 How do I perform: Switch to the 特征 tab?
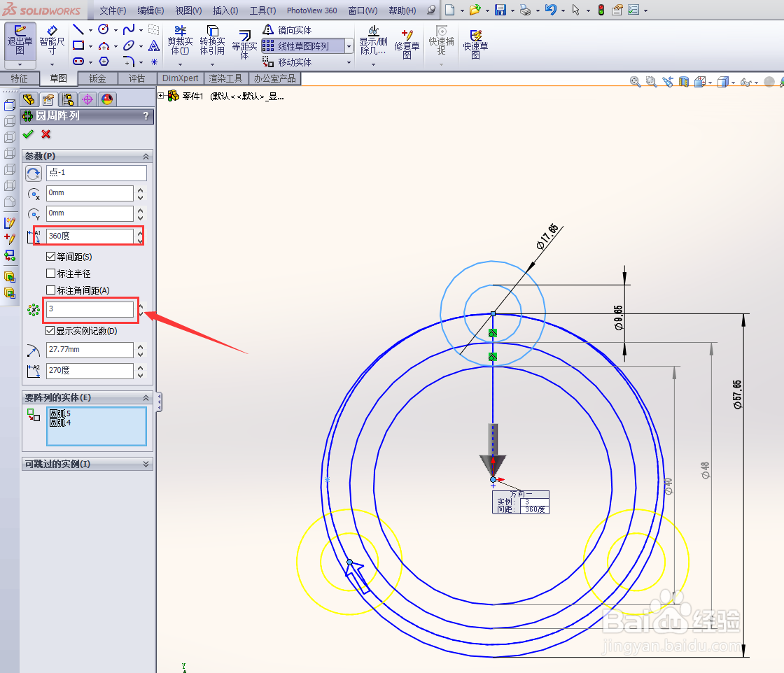[x=20, y=78]
